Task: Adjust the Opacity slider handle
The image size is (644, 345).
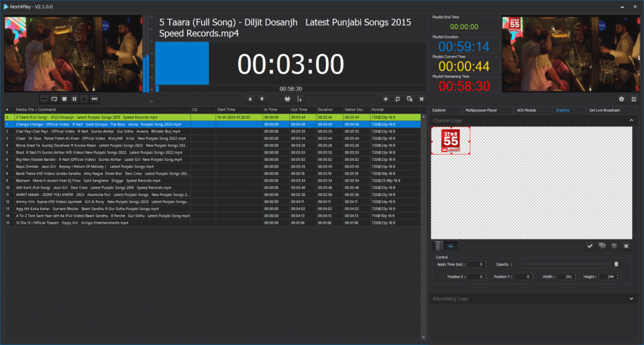Action: click(x=616, y=264)
